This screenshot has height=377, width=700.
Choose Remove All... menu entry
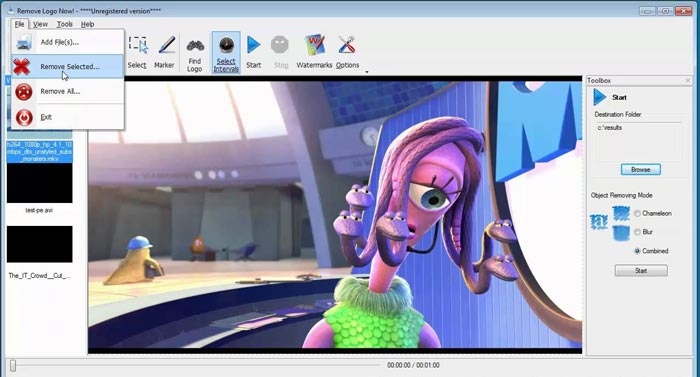point(67,92)
